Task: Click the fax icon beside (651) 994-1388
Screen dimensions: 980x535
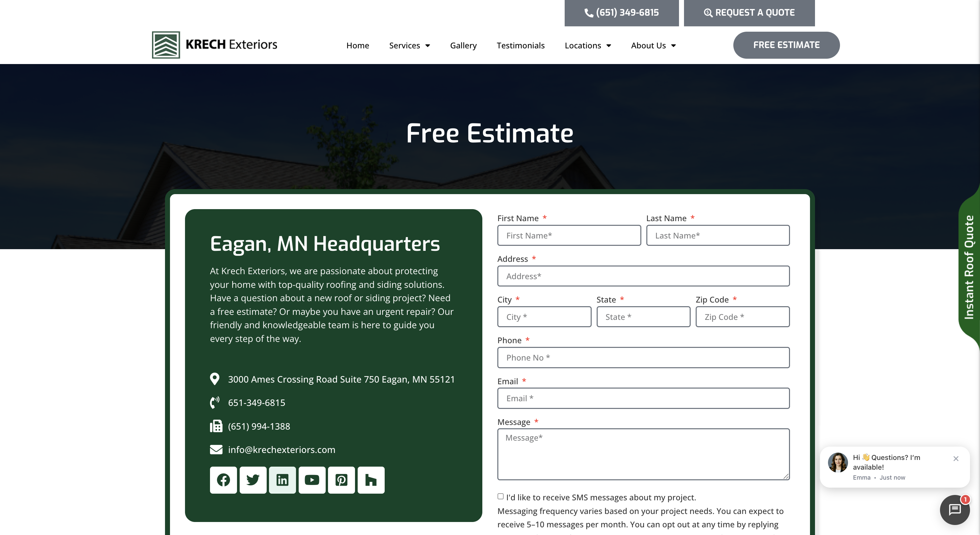Action: [216, 426]
